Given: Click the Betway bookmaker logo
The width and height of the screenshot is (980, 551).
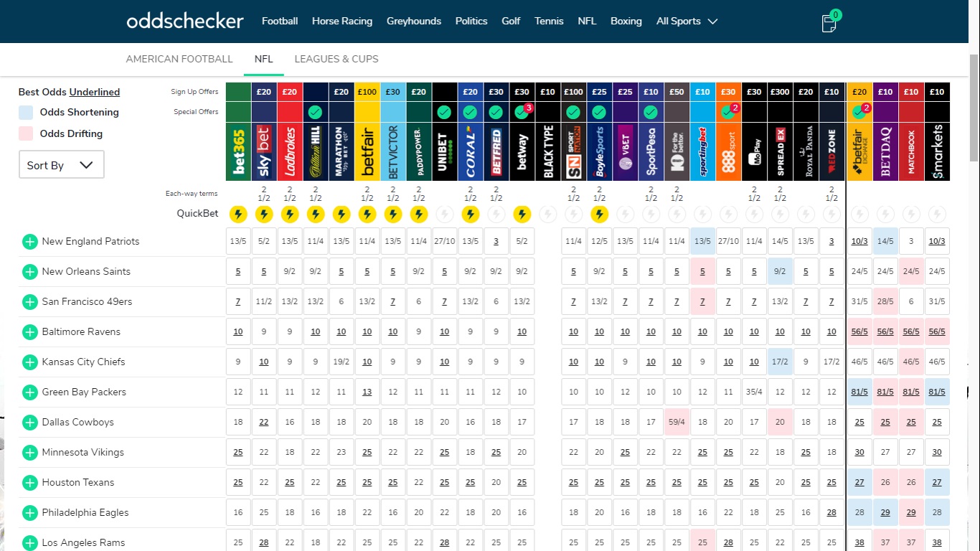Looking at the screenshot, I should pyautogui.click(x=522, y=152).
